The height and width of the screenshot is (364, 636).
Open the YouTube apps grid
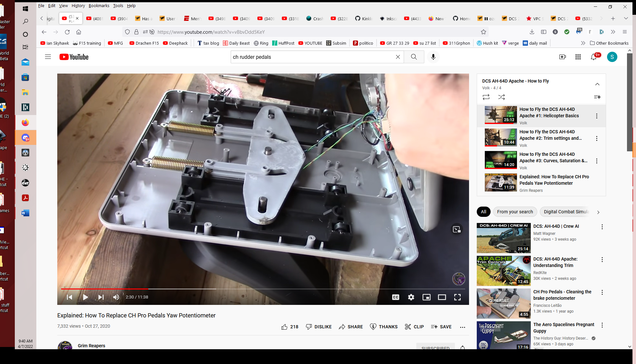[578, 57]
